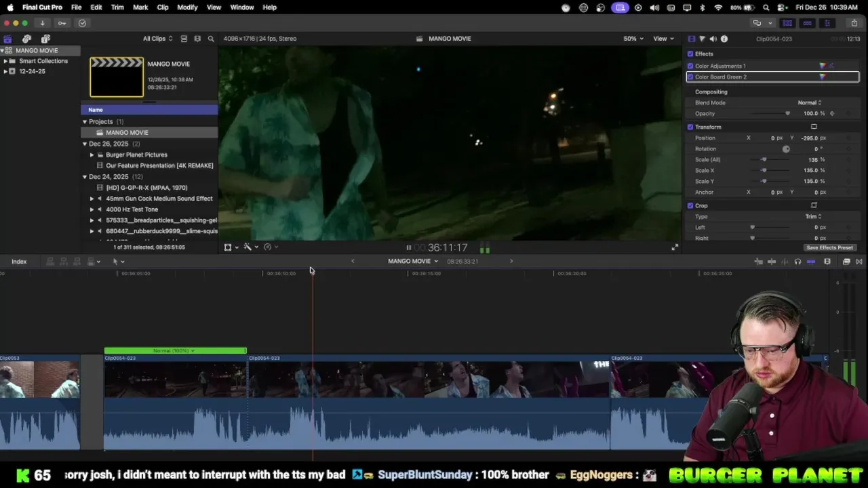Show or hide the Inspector panel button

[827, 23]
